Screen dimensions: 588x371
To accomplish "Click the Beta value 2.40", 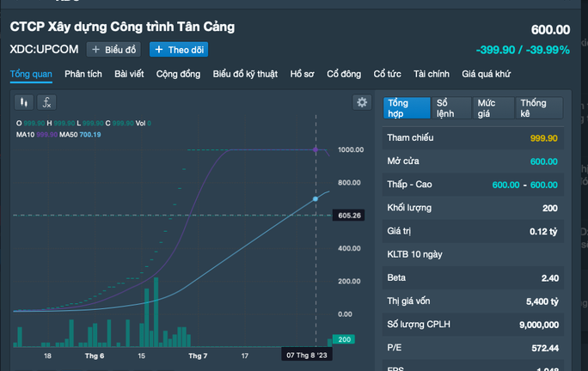I will click(550, 278).
